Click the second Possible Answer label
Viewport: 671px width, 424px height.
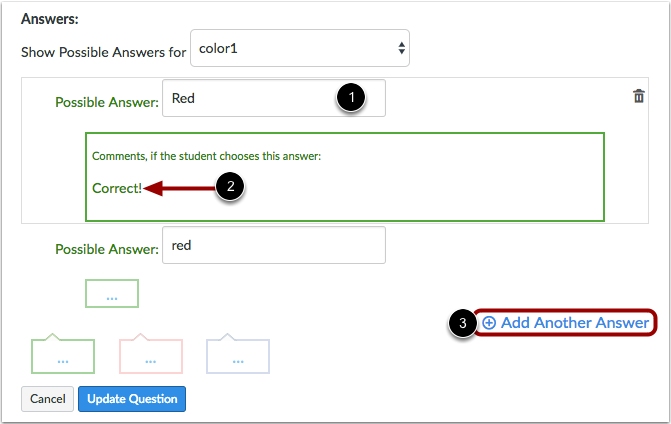[107, 249]
